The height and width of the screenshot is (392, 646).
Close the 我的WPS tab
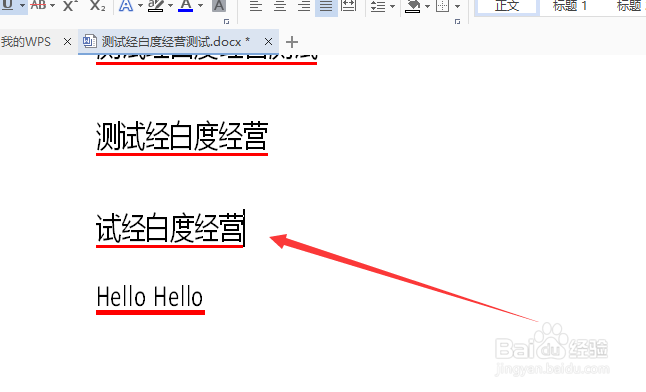[67, 42]
